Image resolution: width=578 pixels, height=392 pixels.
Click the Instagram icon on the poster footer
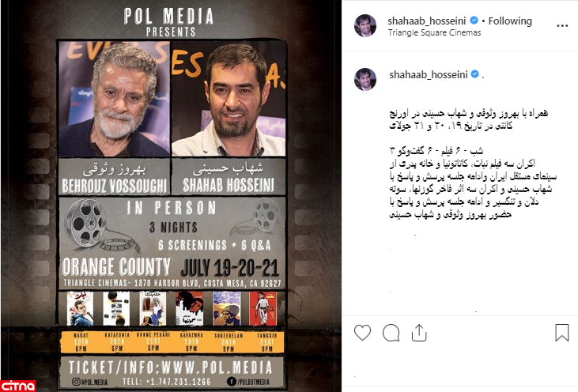pyautogui.click(x=77, y=382)
